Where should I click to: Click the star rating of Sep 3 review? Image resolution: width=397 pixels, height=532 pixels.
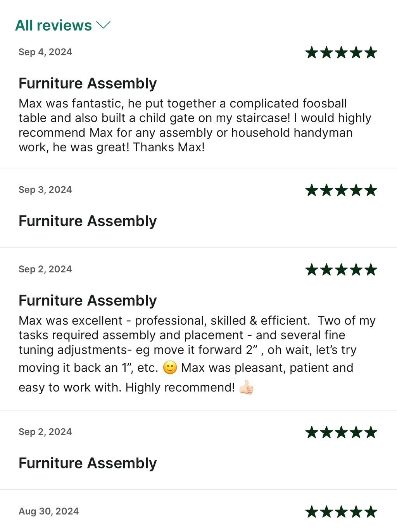point(341,190)
